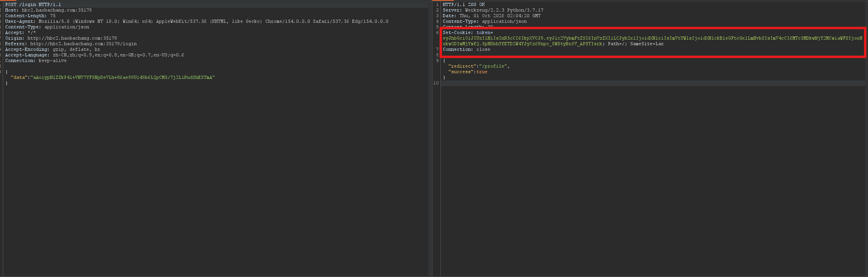The height and width of the screenshot is (277, 868).
Task: Select the JWT token string starting with eyJhbGci
Action: [653, 41]
